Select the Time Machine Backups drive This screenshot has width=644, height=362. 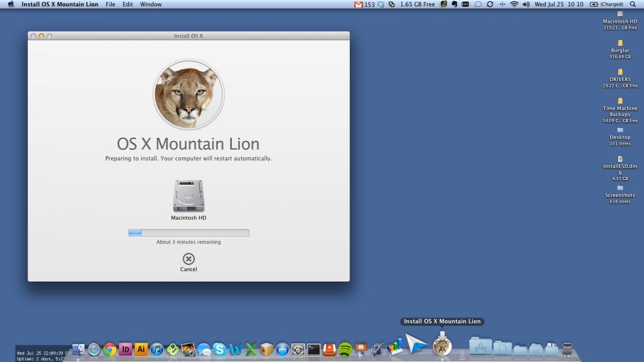620,110
